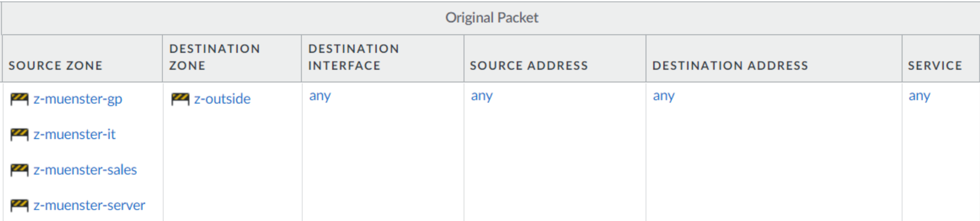The image size is (980, 221).
Task: Click the Destination Interface column header
Action: click(x=354, y=57)
